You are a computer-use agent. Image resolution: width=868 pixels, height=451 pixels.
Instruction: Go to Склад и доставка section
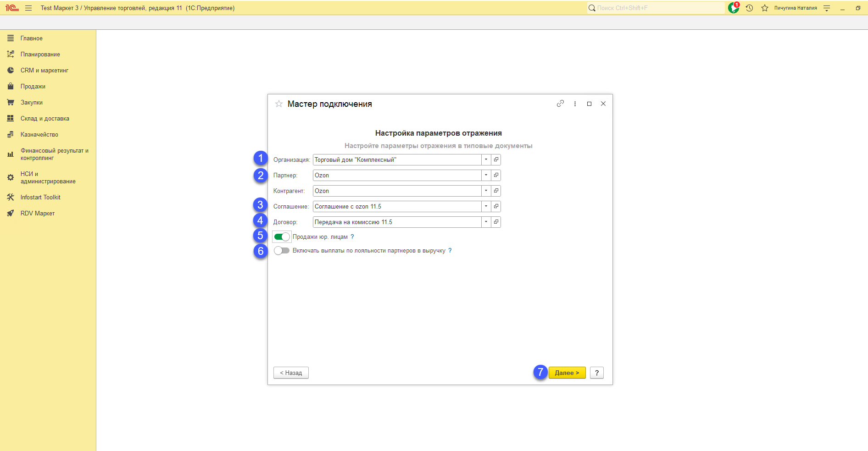[x=45, y=118]
